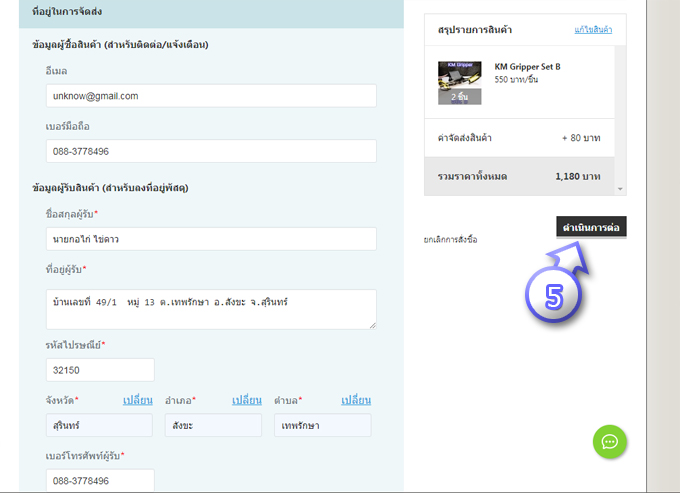Click the shipping cost + 80 บาท
Viewport: 680px width, 493px height.
(x=581, y=138)
